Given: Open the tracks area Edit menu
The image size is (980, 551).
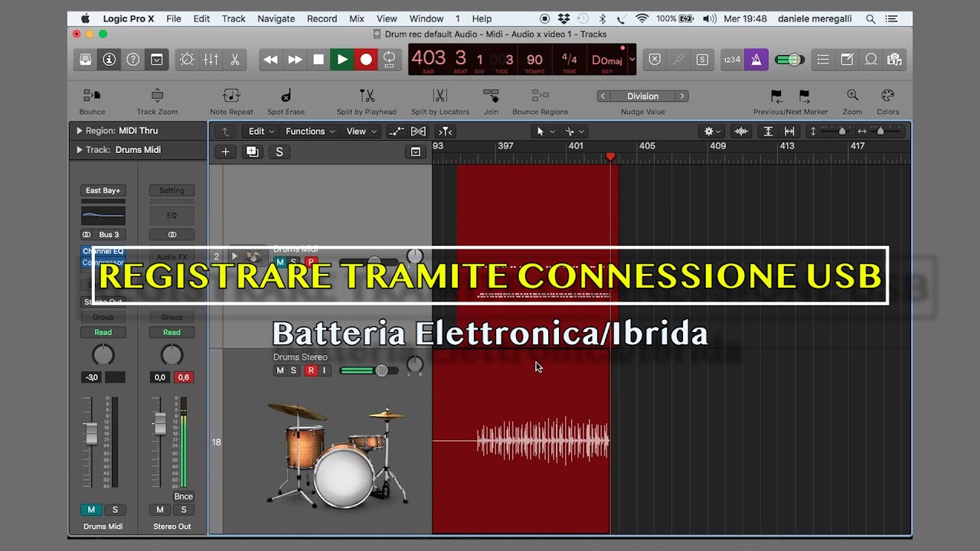Looking at the screenshot, I should 261,131.
